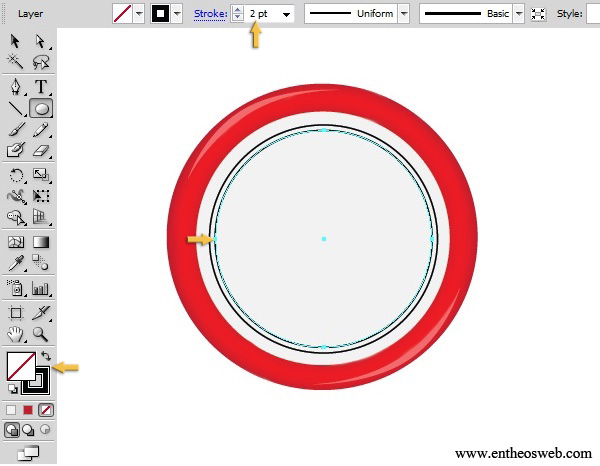The width and height of the screenshot is (600, 466).
Task: Select the Selection tool (black arrow)
Action: (15, 41)
